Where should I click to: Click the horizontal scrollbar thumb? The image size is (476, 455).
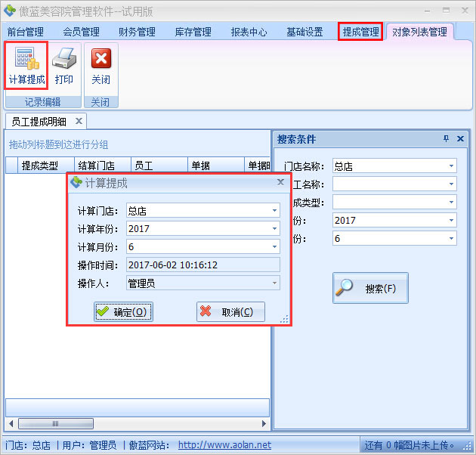(x=56, y=423)
